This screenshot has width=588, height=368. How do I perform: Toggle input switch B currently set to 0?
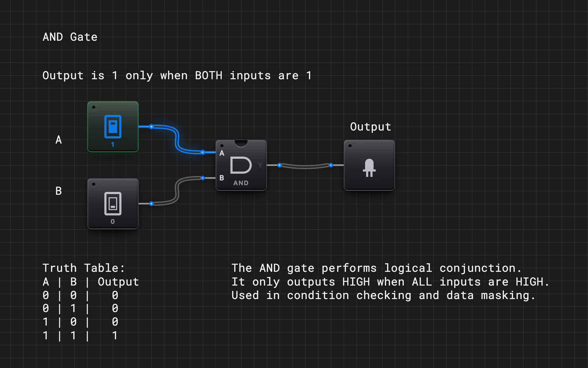pos(113,204)
